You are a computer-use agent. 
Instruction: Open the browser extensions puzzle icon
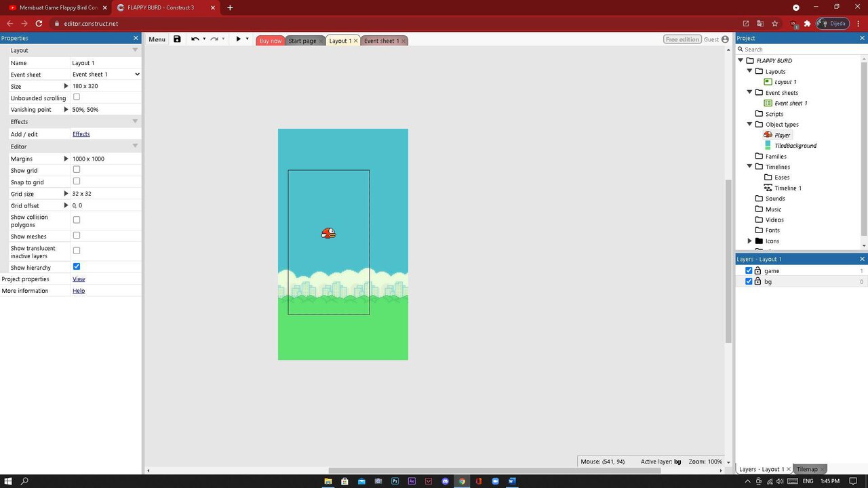[807, 23]
